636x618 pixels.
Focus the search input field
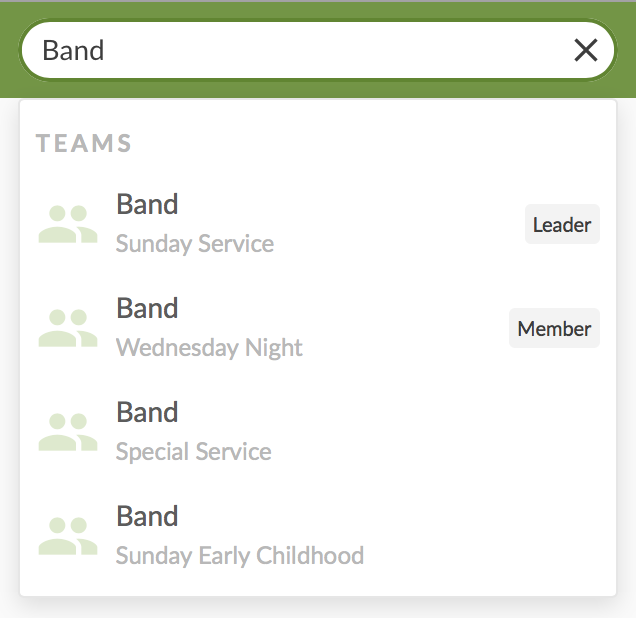[320, 50]
